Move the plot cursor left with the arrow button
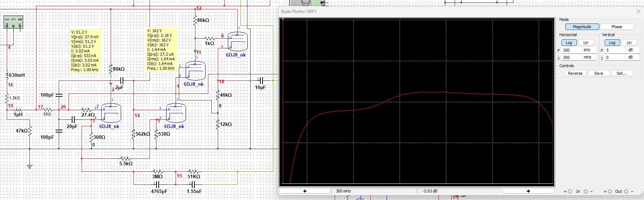 pyautogui.click(x=305, y=191)
